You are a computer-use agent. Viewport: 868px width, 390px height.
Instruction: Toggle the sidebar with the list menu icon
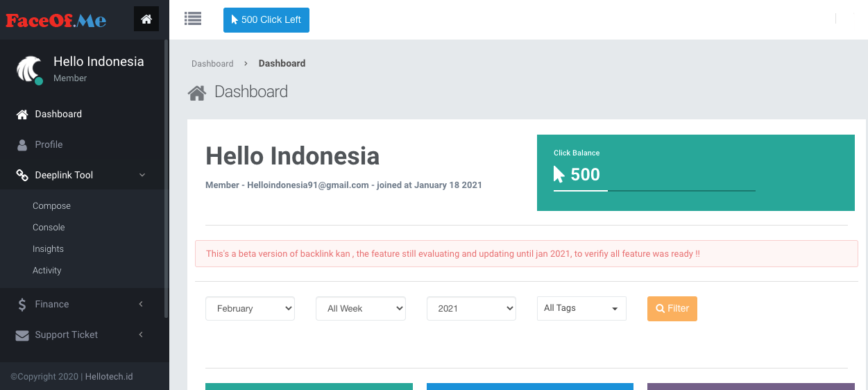pos(193,19)
